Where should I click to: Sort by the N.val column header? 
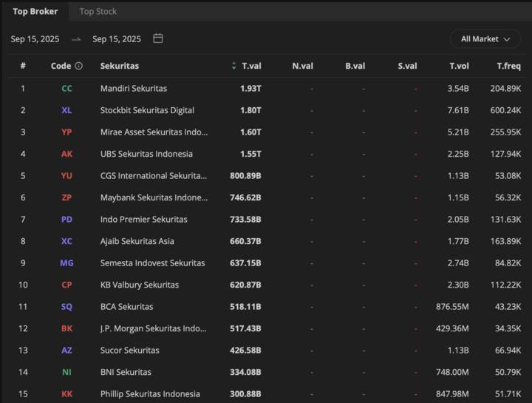point(302,66)
